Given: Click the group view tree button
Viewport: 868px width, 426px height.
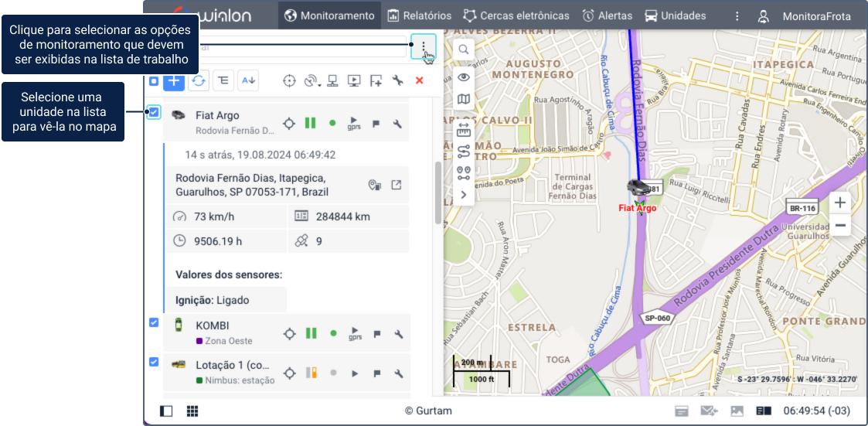Looking at the screenshot, I should (x=223, y=81).
